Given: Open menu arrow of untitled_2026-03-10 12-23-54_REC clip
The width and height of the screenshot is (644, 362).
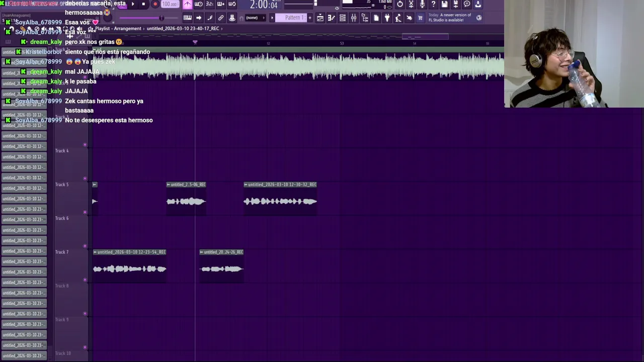Looking at the screenshot, I should tap(95, 252).
